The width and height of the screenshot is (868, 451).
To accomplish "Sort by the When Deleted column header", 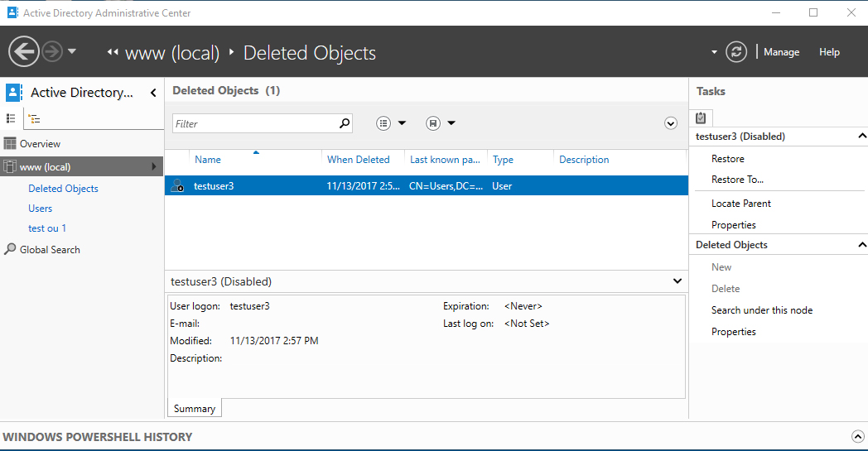I will pos(358,160).
